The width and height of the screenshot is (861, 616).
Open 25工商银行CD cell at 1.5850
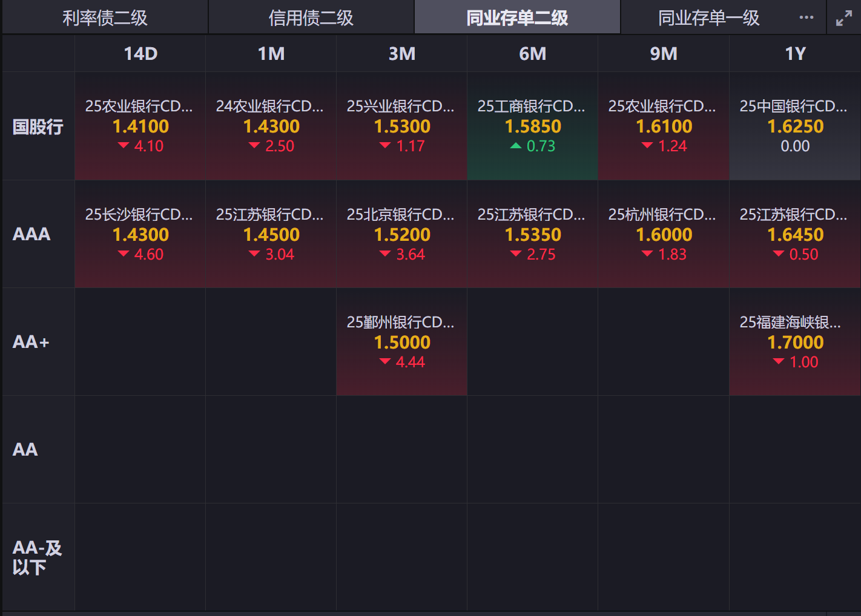[x=533, y=126]
